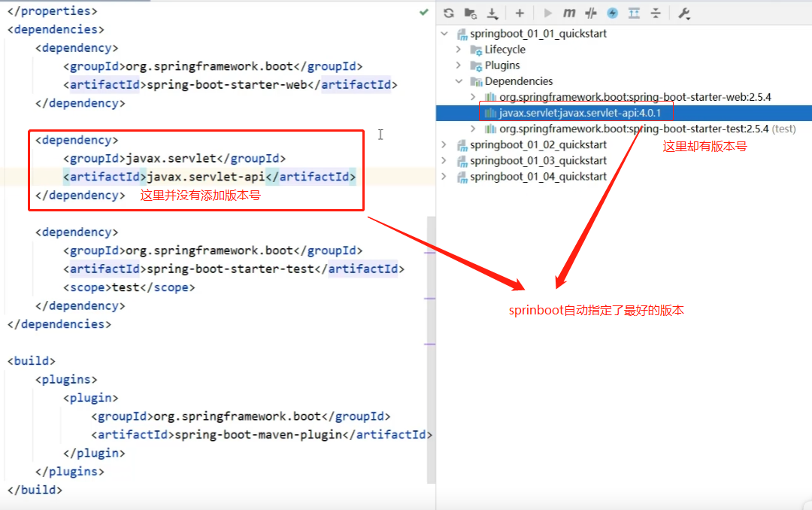Click in javax.servlet-api artifactId line
This screenshot has width=812, height=510.
[x=210, y=177]
